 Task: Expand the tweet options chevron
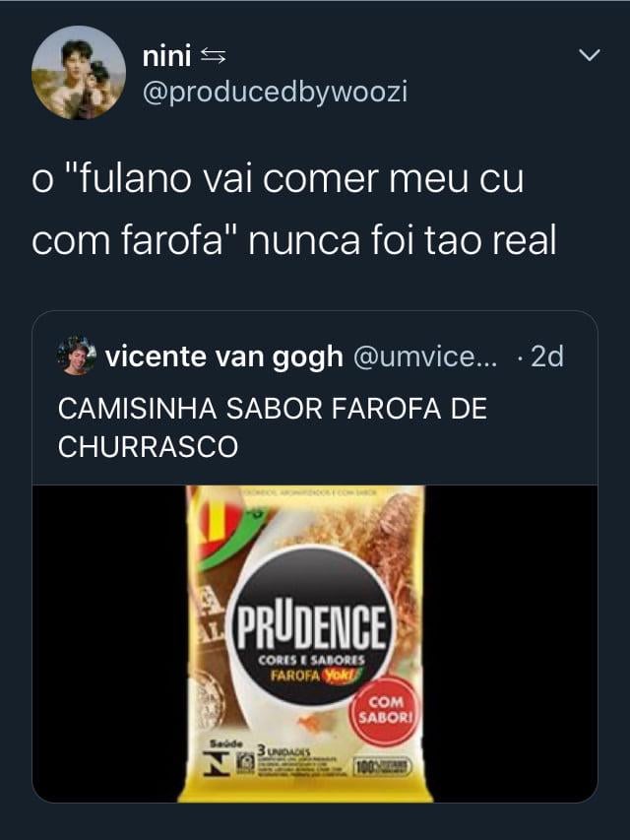[590, 54]
